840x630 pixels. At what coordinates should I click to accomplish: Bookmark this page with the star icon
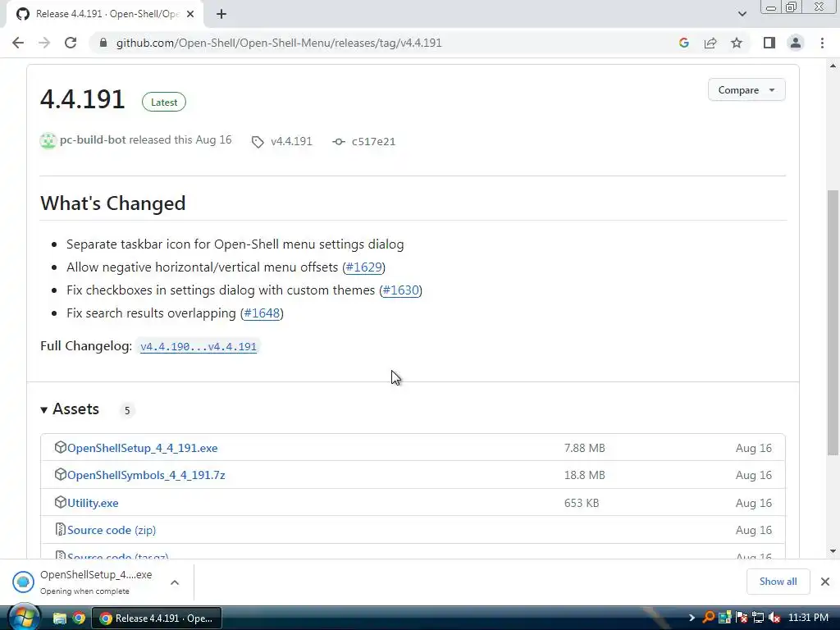tap(737, 43)
